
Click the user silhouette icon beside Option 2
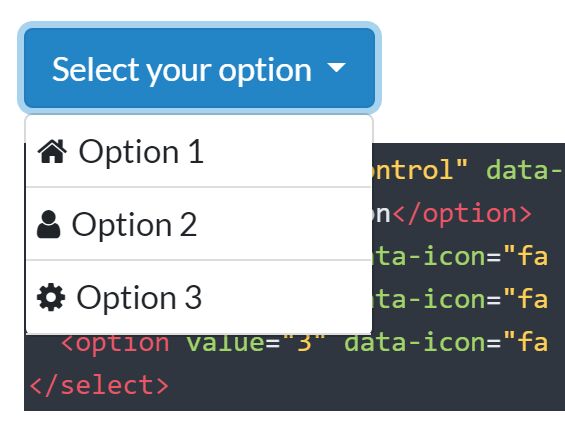click(49, 225)
